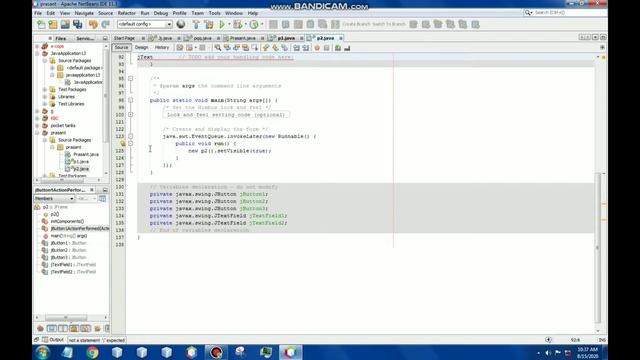Click the Profile Project clock icon
Screen dimensions: 640x360
pos(254,24)
